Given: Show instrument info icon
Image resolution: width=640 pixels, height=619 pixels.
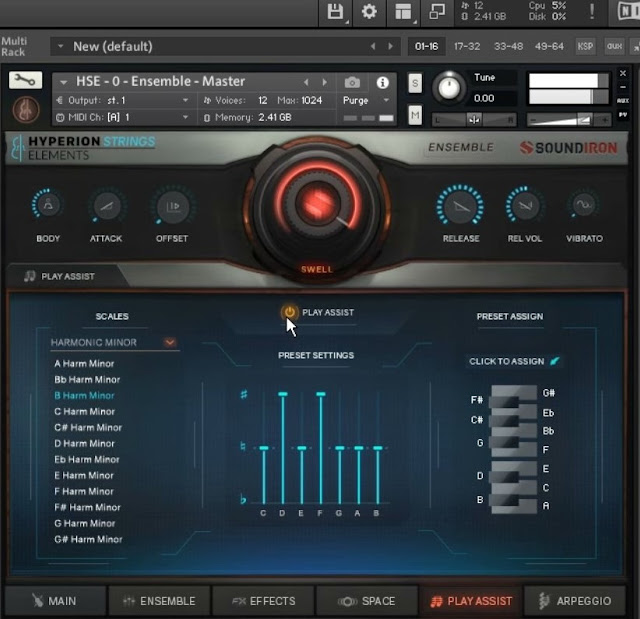Looking at the screenshot, I should [382, 83].
